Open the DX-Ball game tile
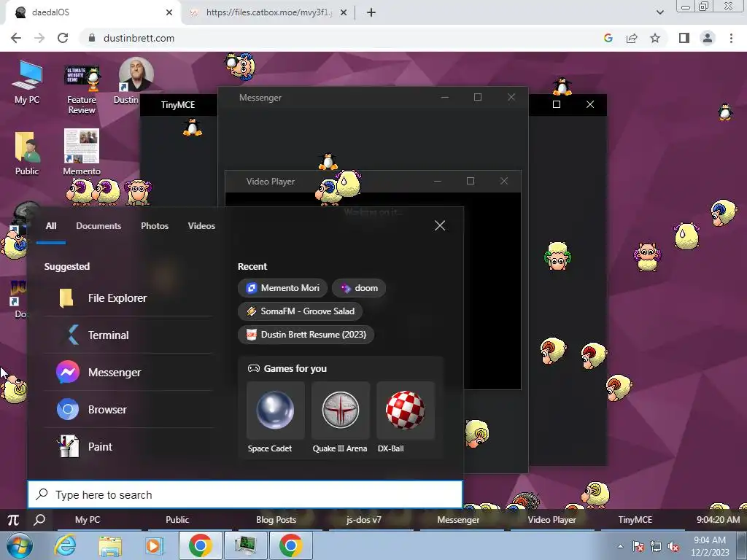 406,418
